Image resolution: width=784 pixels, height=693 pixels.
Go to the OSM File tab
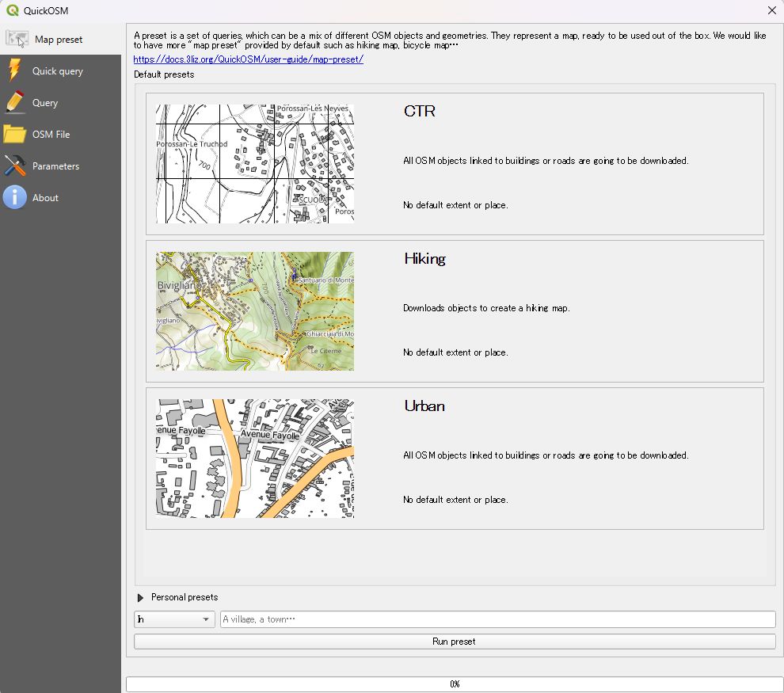click(60, 134)
